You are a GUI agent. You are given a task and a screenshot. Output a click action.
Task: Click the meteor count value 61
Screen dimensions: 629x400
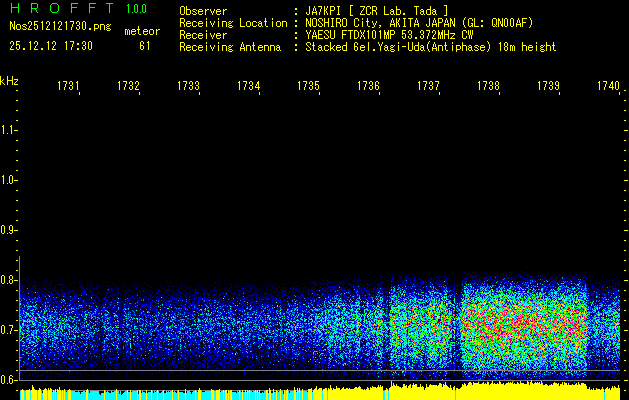pyautogui.click(x=145, y=46)
